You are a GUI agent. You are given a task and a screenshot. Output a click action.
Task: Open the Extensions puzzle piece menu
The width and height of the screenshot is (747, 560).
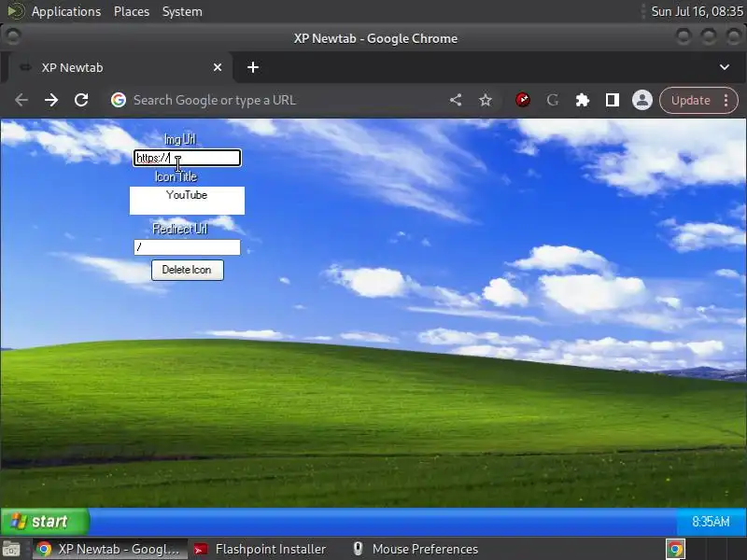(x=582, y=100)
